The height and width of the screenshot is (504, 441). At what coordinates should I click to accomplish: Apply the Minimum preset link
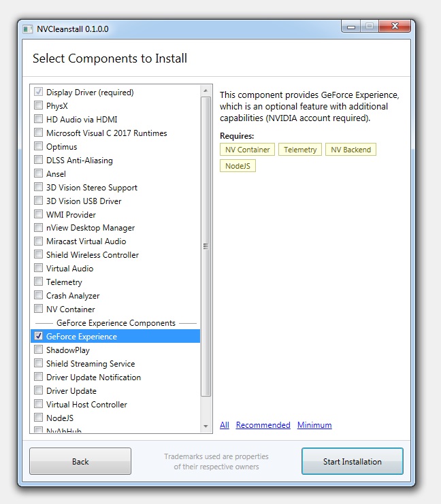click(x=314, y=425)
